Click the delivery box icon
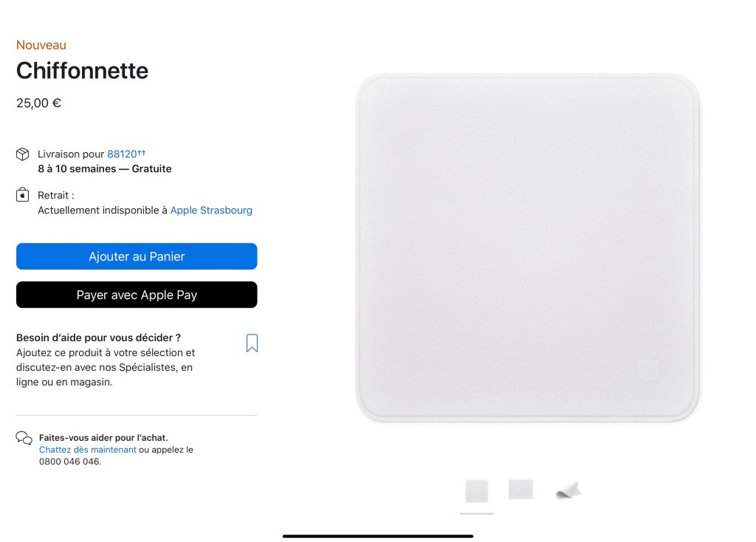Viewport: 756px width, 542px height. 22,154
